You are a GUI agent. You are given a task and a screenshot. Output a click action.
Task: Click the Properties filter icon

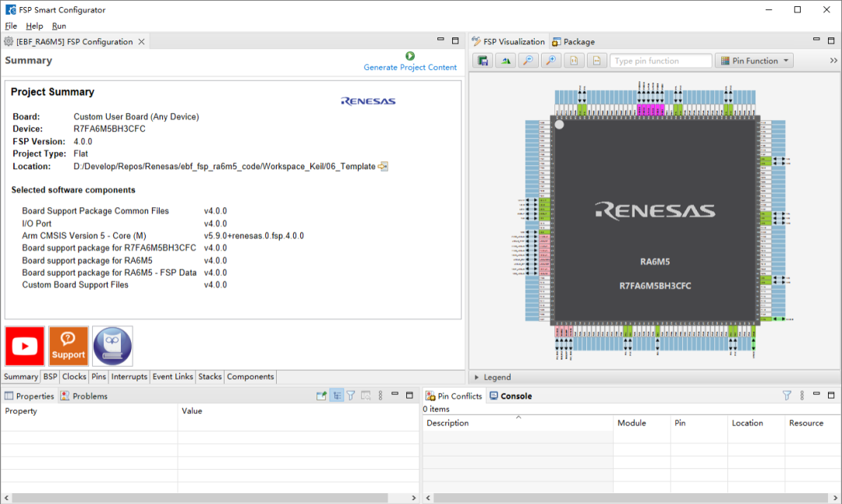(351, 397)
